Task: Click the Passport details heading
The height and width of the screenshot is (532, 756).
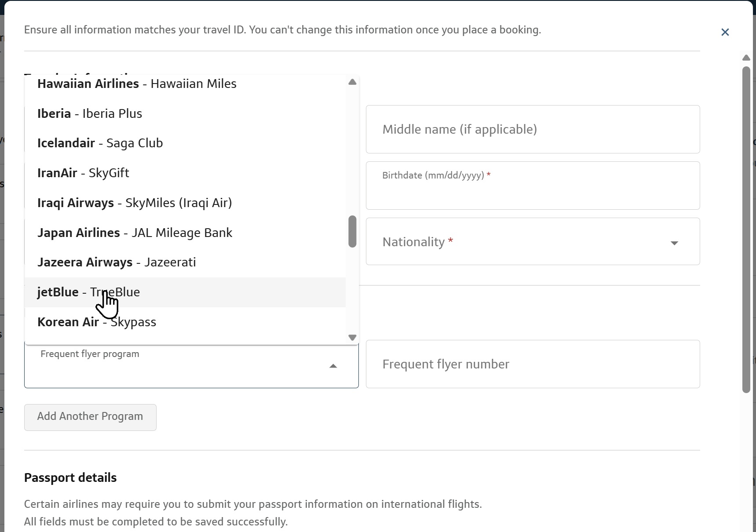Action: [x=70, y=478]
